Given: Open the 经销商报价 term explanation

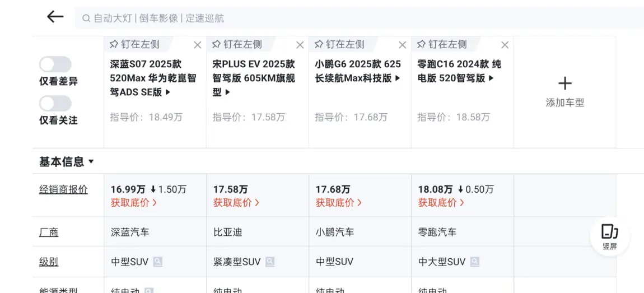Looking at the screenshot, I should (63, 190).
